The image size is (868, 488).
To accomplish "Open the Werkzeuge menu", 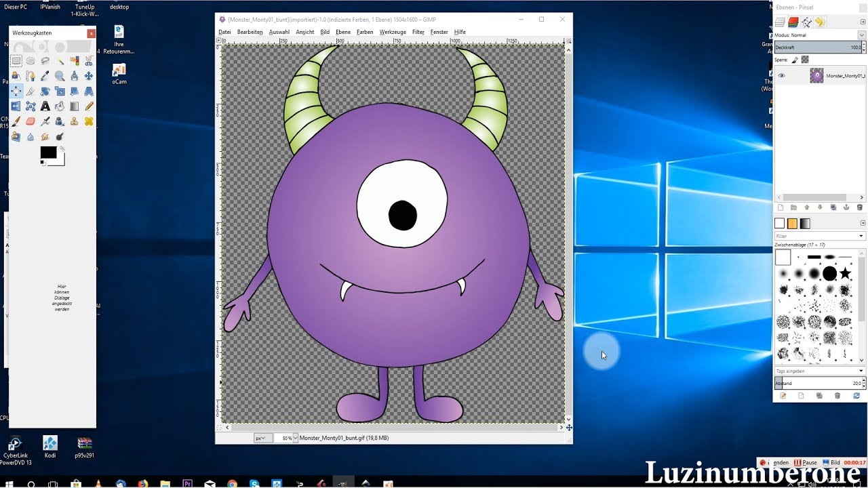I will click(393, 32).
